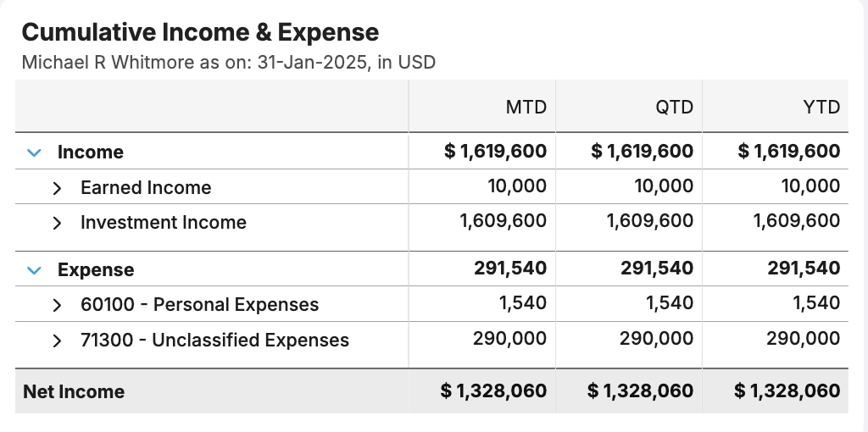Screen dimensions: 868x432
Task: Expand 60100 - Personal Expenses row
Action: click(x=57, y=305)
